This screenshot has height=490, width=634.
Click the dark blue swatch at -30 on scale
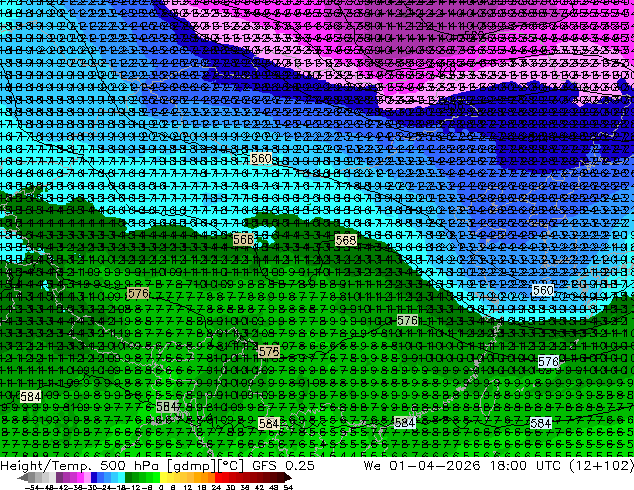click(x=94, y=478)
